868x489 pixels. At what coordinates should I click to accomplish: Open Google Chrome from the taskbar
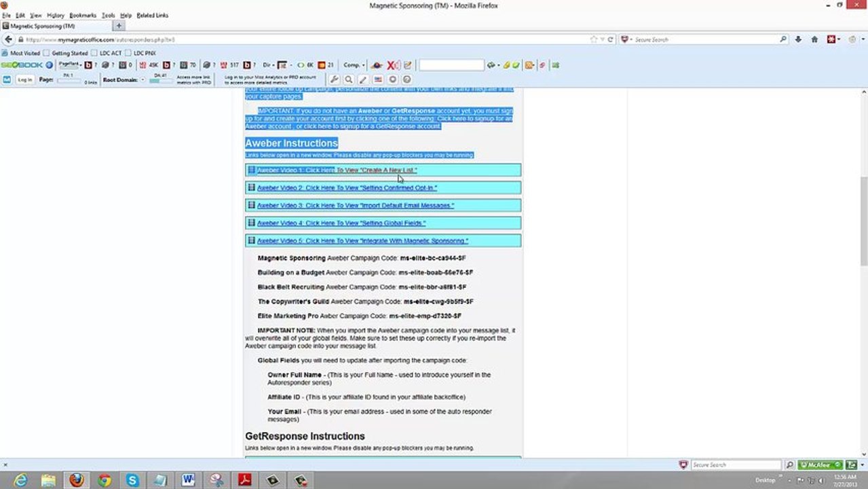(x=104, y=480)
